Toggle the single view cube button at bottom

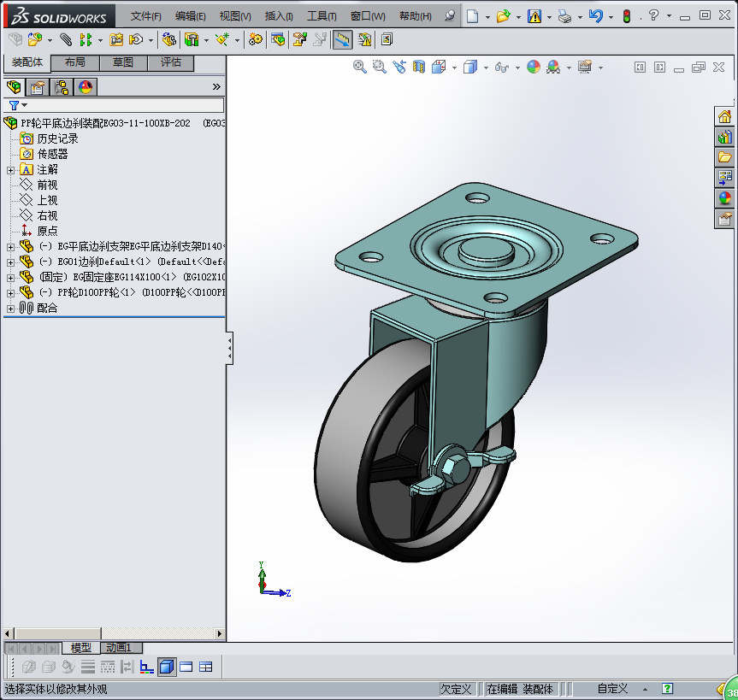coord(167,667)
